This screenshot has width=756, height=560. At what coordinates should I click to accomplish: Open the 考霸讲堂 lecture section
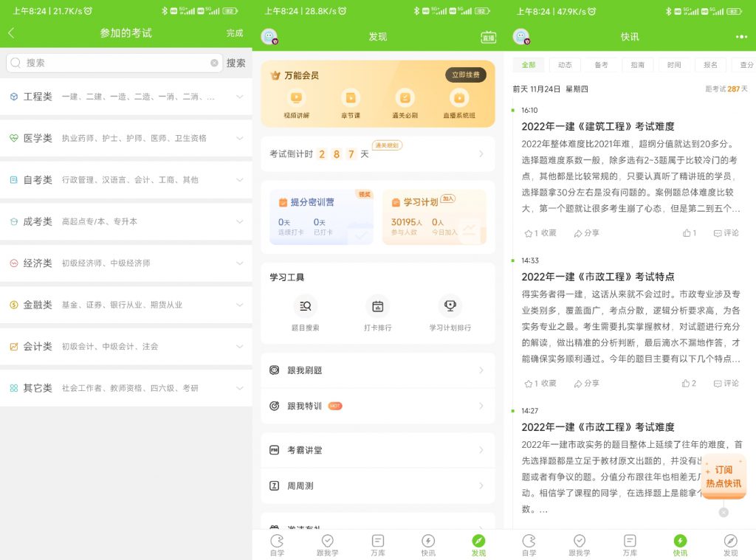tap(377, 449)
